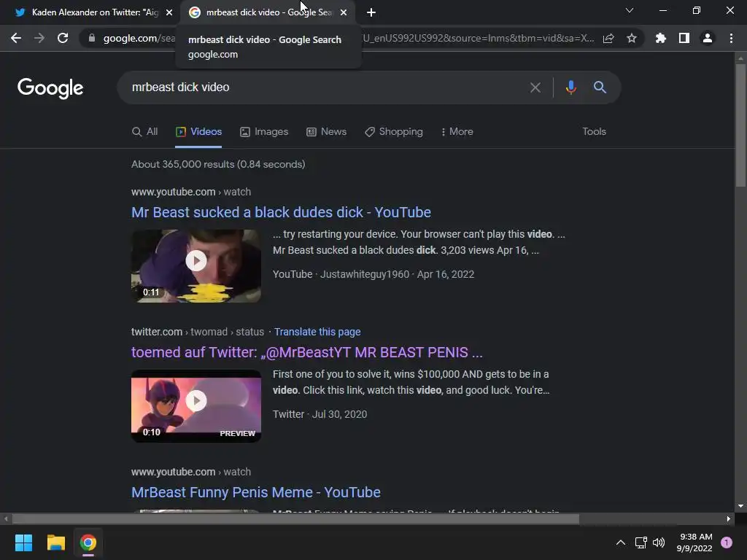Image resolution: width=747 pixels, height=560 pixels.
Task: Close the Kaden Alexander Twitter tab
Action: click(169, 12)
